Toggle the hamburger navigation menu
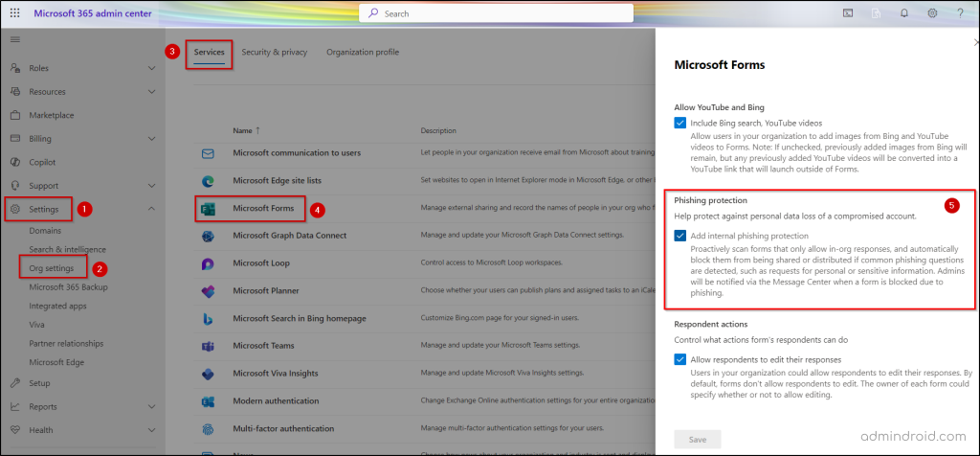The width and height of the screenshot is (980, 456). 14,39
